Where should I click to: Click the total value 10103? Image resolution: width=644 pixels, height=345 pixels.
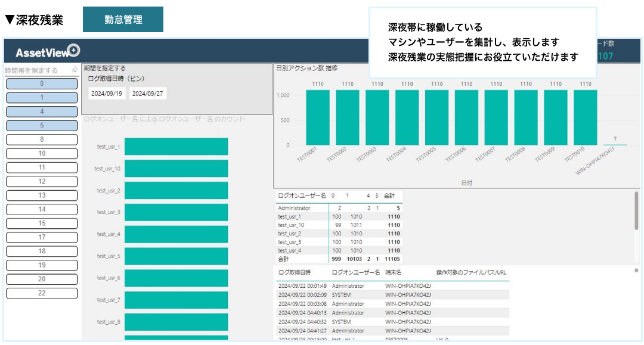[x=354, y=259]
